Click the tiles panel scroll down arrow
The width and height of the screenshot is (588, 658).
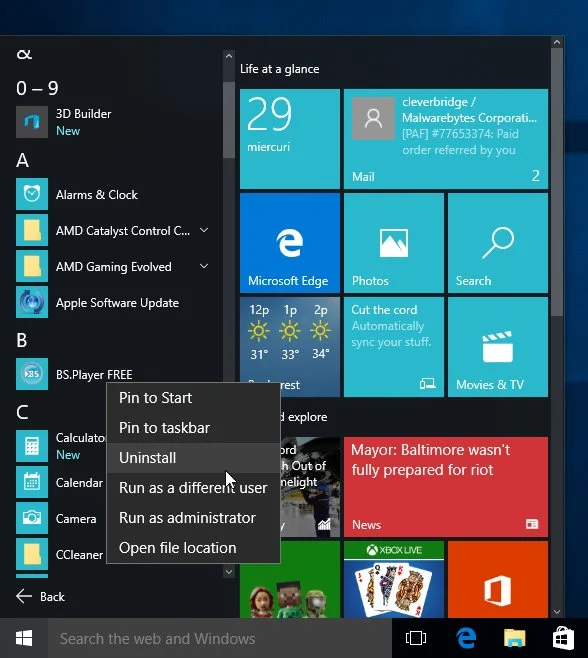tap(557, 612)
